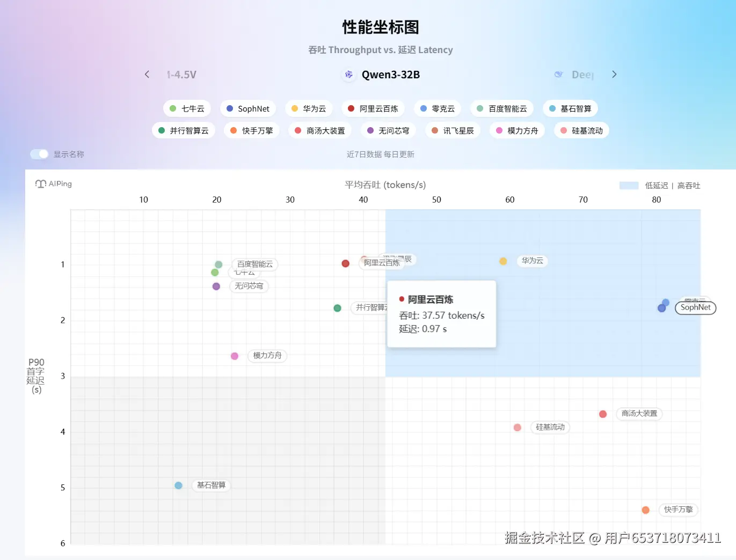This screenshot has height=560, width=736.
Task: Toggle SophNet legend chip
Action: (247, 108)
